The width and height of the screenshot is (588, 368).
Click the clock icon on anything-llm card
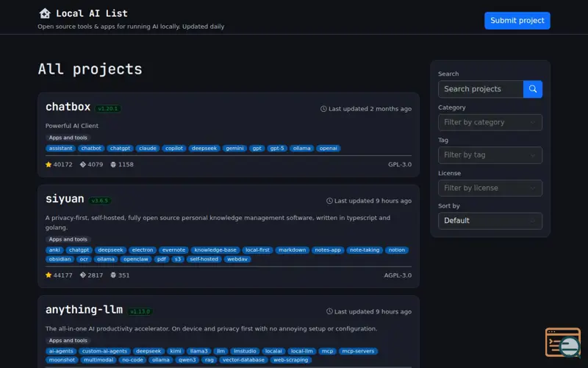tap(329, 311)
